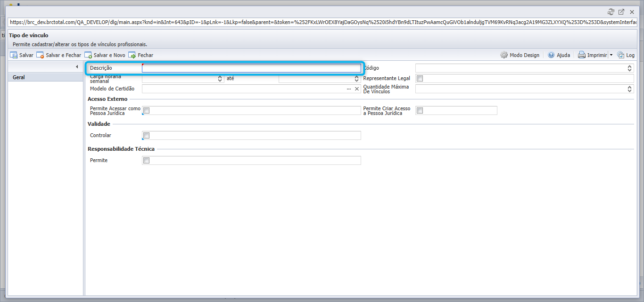Open the Log button
This screenshot has width=644, height=302.
coord(626,55)
